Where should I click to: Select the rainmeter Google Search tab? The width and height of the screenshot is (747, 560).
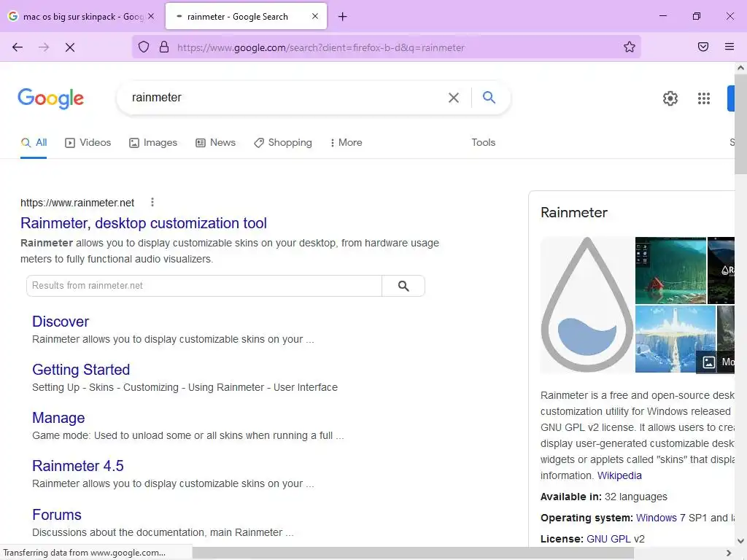coord(246,16)
